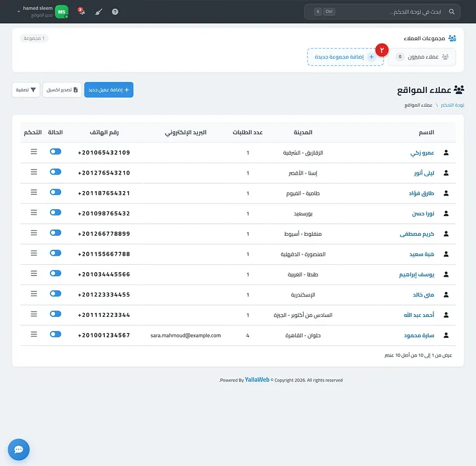Toggle status switch for عمرو زكي
Image resolution: width=476 pixels, height=466 pixels.
click(56, 151)
